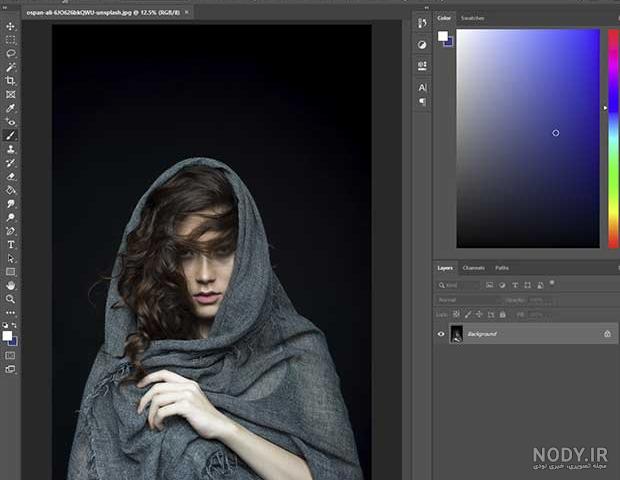Image resolution: width=620 pixels, height=480 pixels.
Task: Open the Character panel icon
Action: (422, 87)
